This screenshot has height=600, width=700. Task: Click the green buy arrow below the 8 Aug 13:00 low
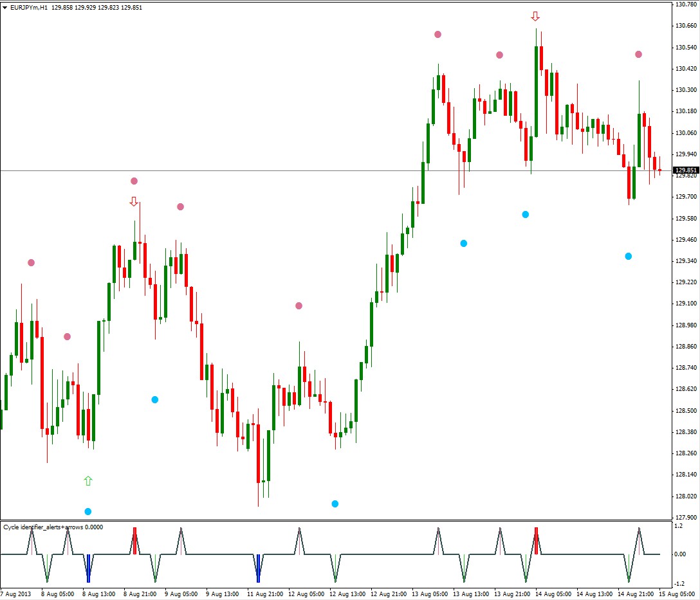(x=88, y=481)
